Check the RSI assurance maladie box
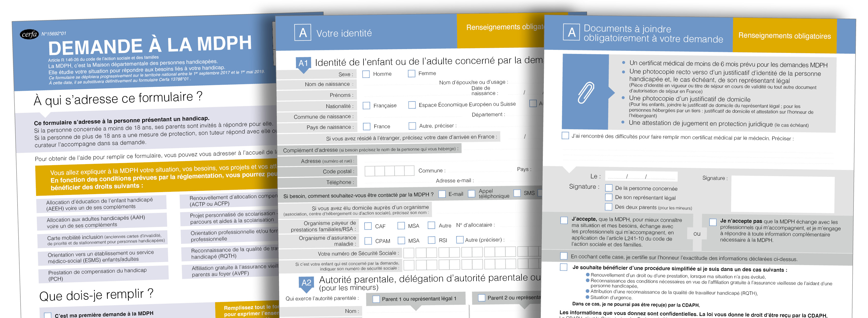Screen dimensions: 868x318 tap(432, 240)
